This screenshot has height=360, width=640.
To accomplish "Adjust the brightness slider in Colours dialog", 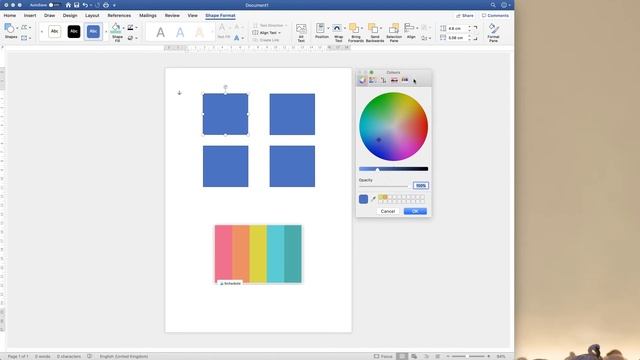I will (x=393, y=169).
